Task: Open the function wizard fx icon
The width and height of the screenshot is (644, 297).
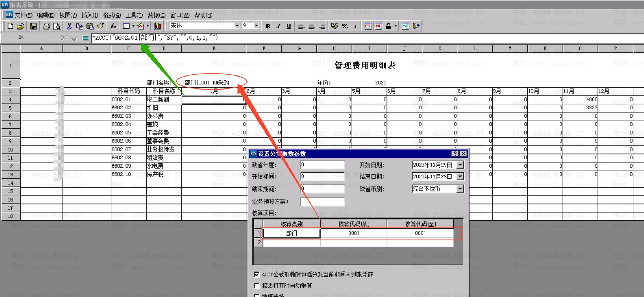Action: click(113, 26)
